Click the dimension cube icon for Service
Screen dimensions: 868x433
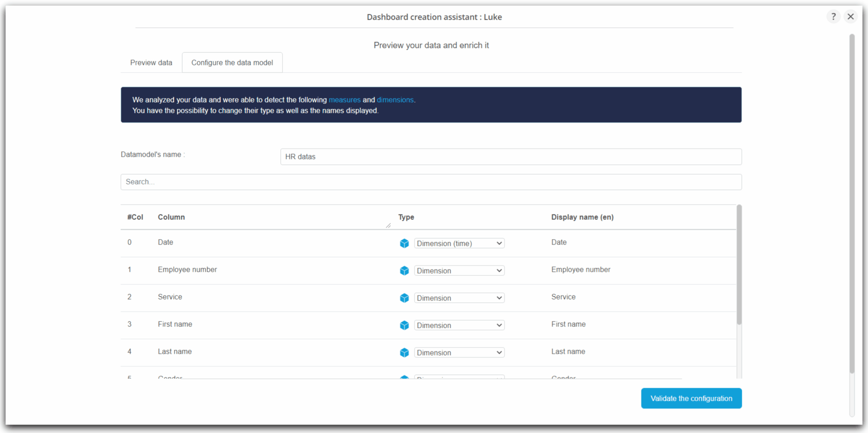click(404, 298)
